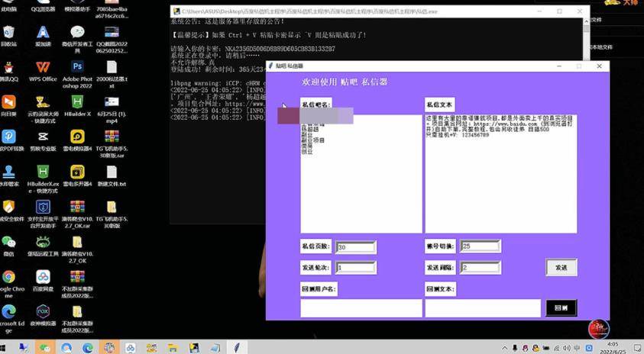Launch 雷电多开器4 from the desktop
This screenshot has height=354, width=644.
(x=77, y=175)
